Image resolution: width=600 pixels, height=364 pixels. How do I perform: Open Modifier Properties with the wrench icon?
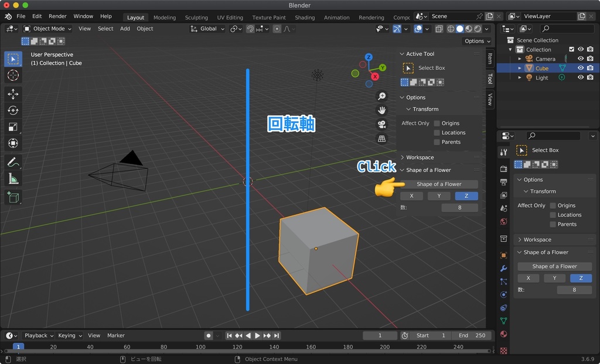[x=504, y=269]
